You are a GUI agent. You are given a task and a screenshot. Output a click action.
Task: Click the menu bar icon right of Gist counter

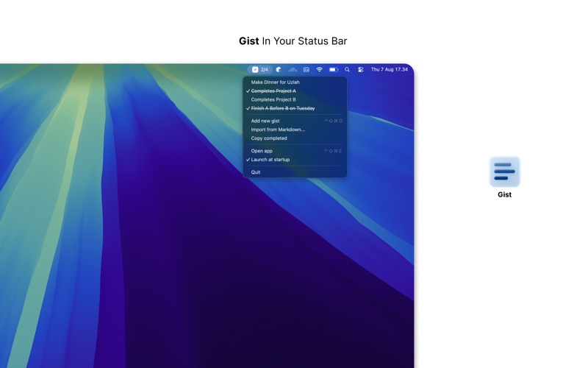tap(279, 69)
